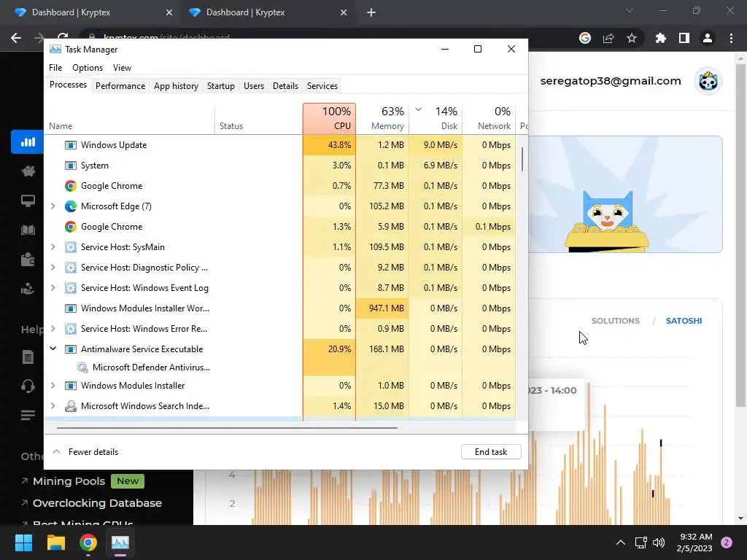Switch to the Startup tab
Screen dimensions: 747x560
tap(220, 86)
